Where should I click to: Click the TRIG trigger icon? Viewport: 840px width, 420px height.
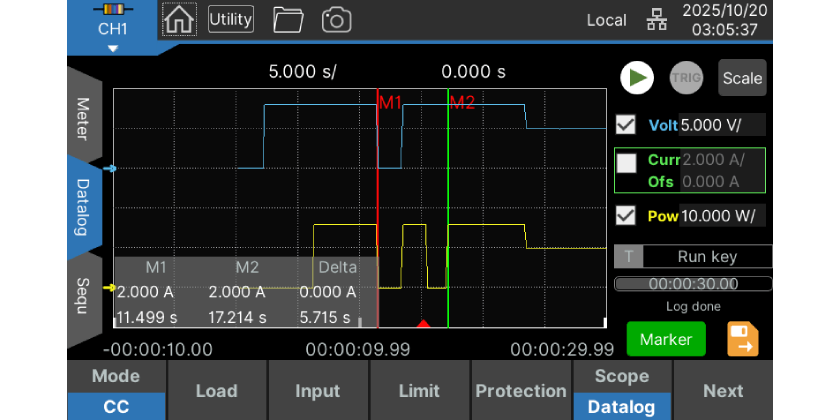click(x=687, y=78)
